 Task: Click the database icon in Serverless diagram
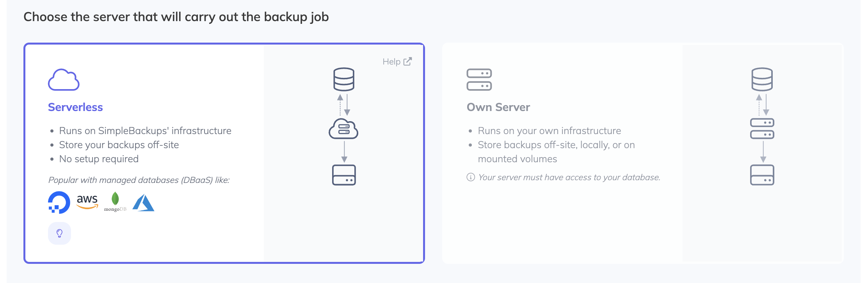click(x=343, y=79)
